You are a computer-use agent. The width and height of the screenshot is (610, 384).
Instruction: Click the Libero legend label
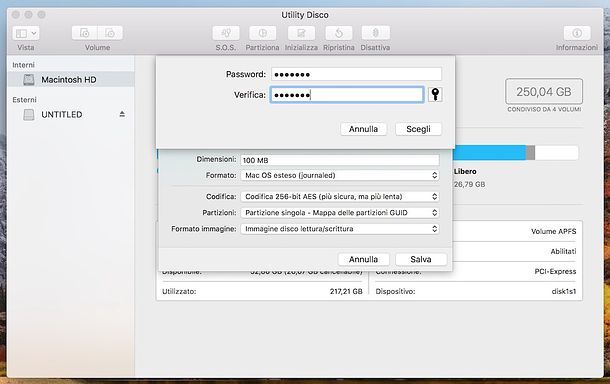click(465, 171)
